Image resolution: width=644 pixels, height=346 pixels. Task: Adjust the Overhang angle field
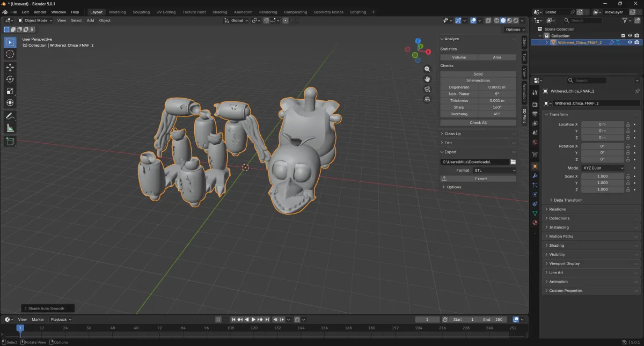pyautogui.click(x=497, y=114)
